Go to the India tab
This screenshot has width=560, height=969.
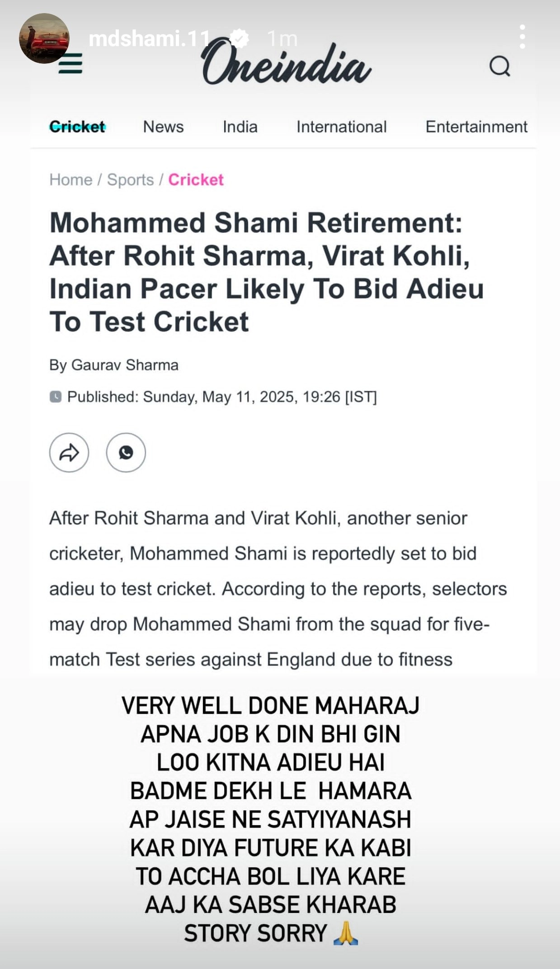point(240,127)
